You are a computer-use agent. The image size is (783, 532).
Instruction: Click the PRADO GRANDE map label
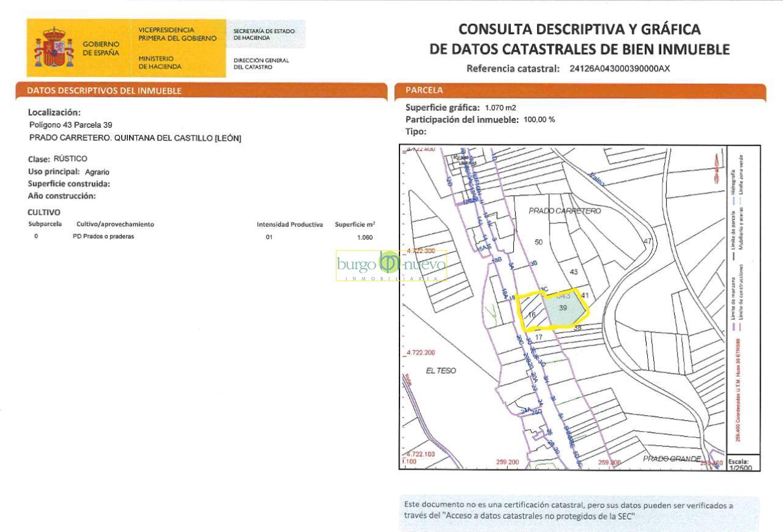pos(671,459)
